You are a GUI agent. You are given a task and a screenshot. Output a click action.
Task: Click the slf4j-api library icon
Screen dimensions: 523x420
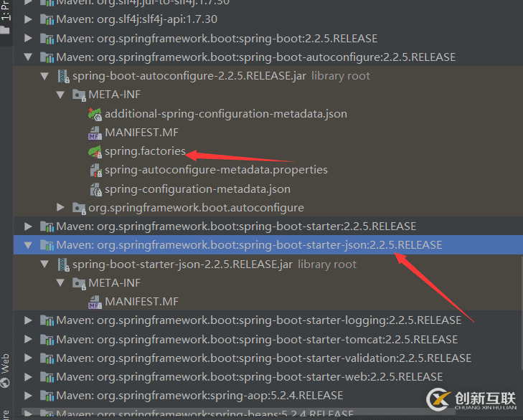[x=47, y=19]
